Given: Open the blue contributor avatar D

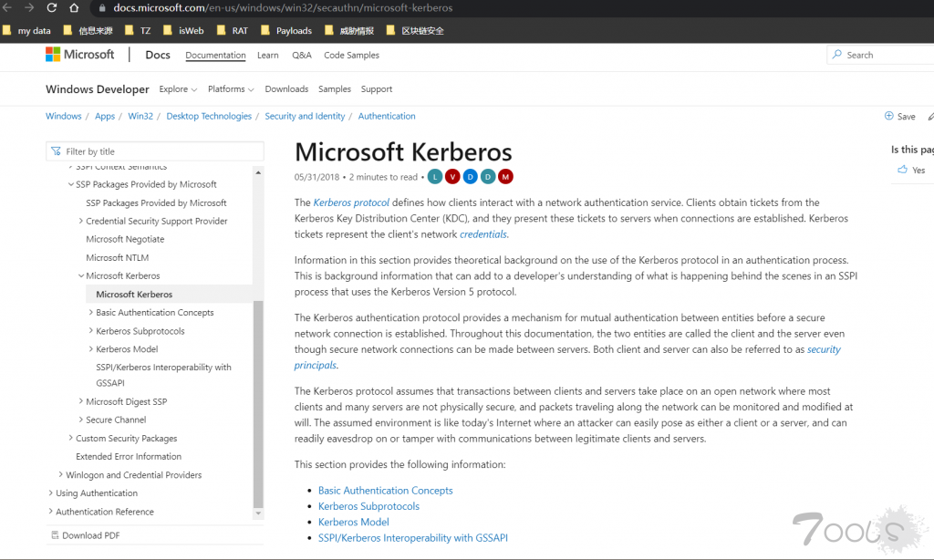Looking at the screenshot, I should (470, 177).
